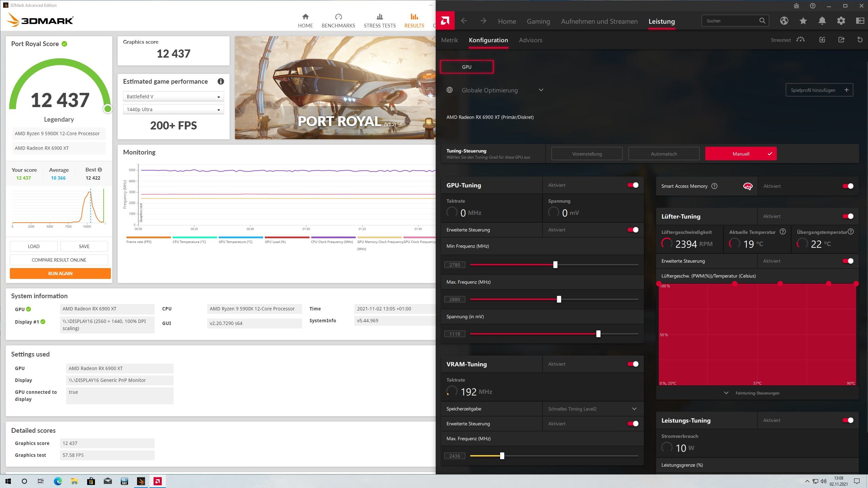
Task: Click the SAVE button in 3DMark
Action: pos(84,246)
